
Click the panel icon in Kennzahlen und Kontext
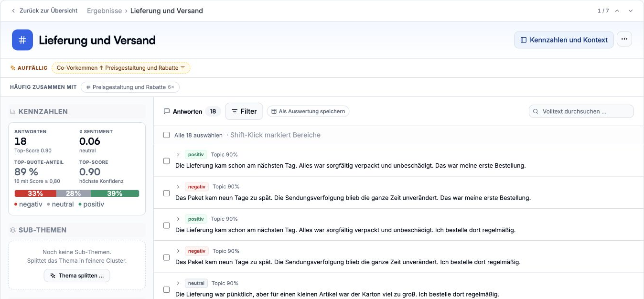pos(524,40)
